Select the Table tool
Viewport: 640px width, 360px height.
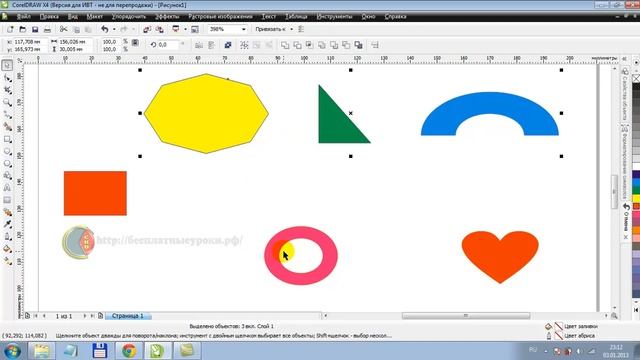(7, 200)
